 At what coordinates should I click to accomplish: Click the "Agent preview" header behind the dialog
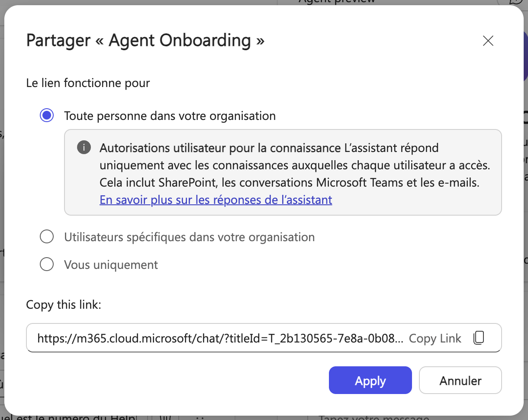(x=337, y=2)
